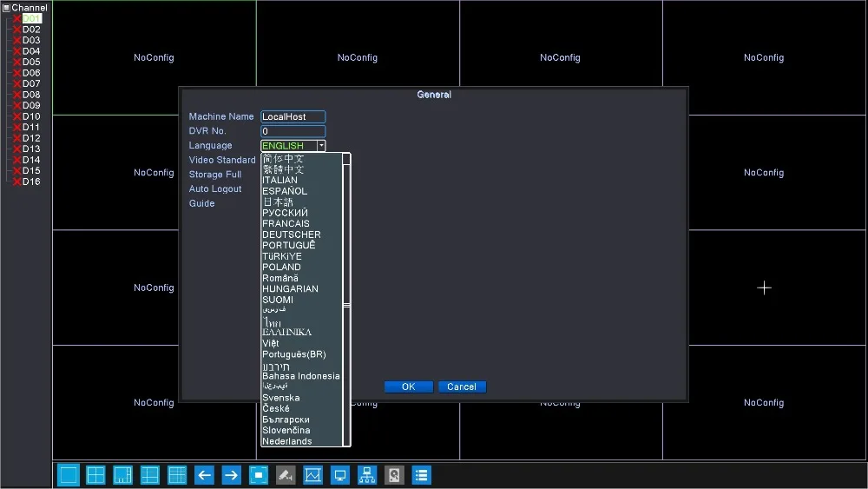Select 日本語 language option
This screenshot has width=868, height=489.
(x=278, y=202)
